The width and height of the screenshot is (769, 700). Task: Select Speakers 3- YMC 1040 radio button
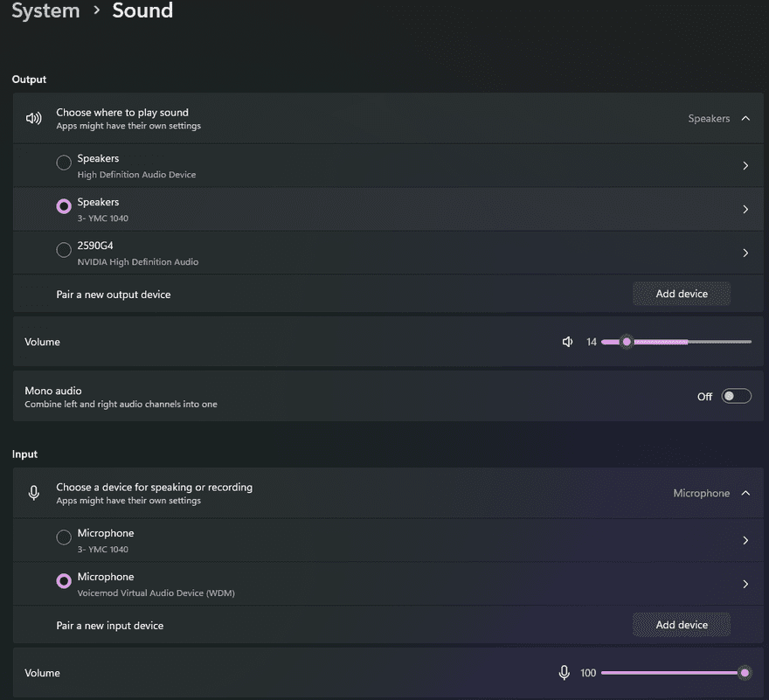pos(64,206)
